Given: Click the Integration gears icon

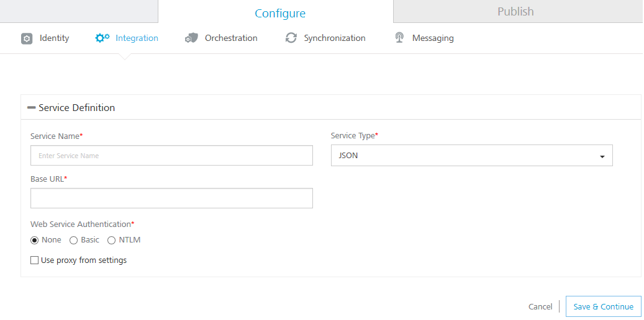Looking at the screenshot, I should click(102, 38).
